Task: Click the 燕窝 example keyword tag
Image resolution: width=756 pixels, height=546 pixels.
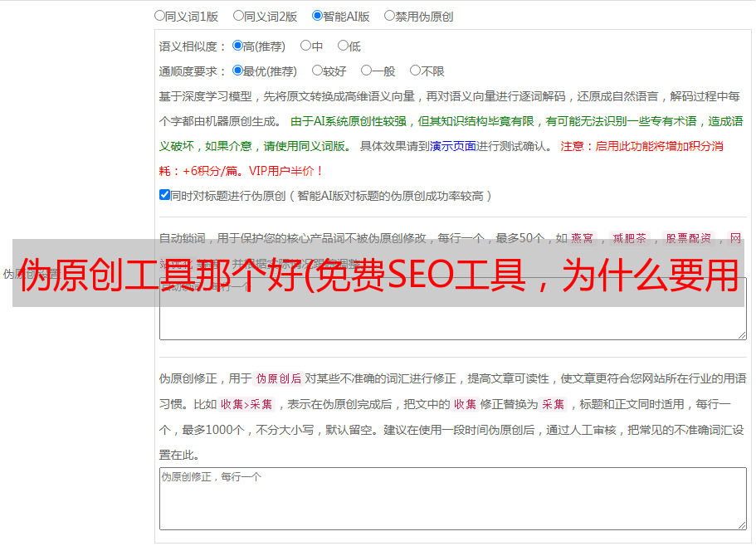Action: (x=582, y=238)
